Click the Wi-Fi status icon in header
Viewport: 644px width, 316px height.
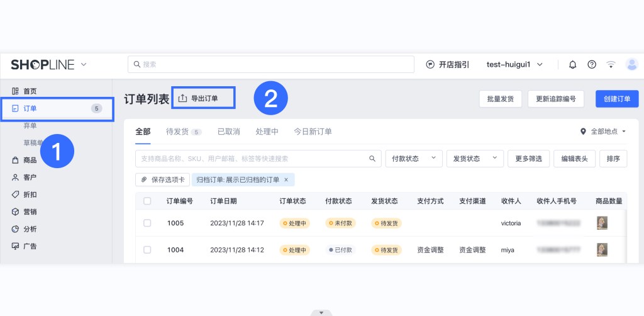[x=611, y=64]
